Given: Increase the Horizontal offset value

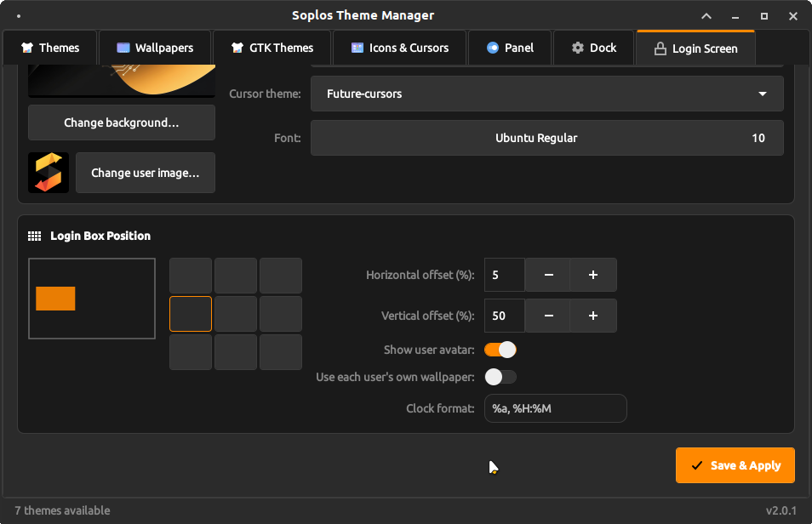Looking at the screenshot, I should (x=593, y=275).
